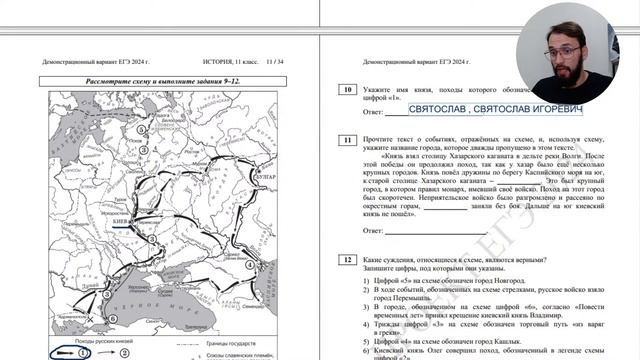Click the underlined КИЕВ label on the map
This screenshot has width=640, height=360.
(x=120, y=221)
